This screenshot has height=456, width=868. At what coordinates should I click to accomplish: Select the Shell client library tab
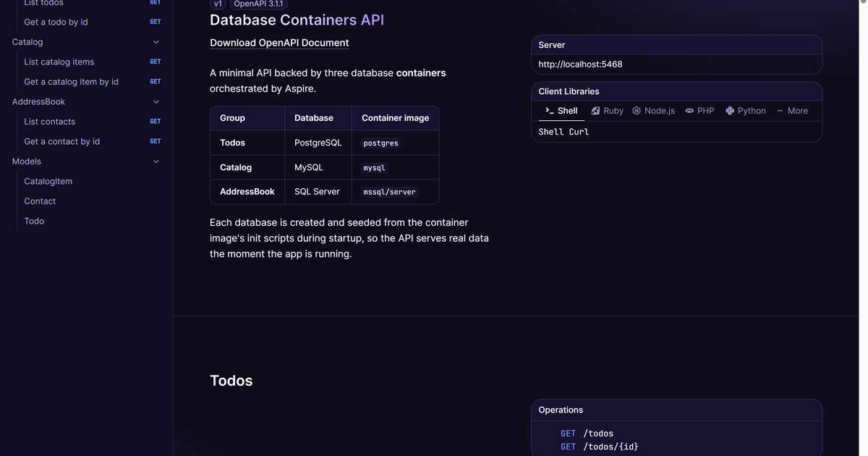coord(561,111)
